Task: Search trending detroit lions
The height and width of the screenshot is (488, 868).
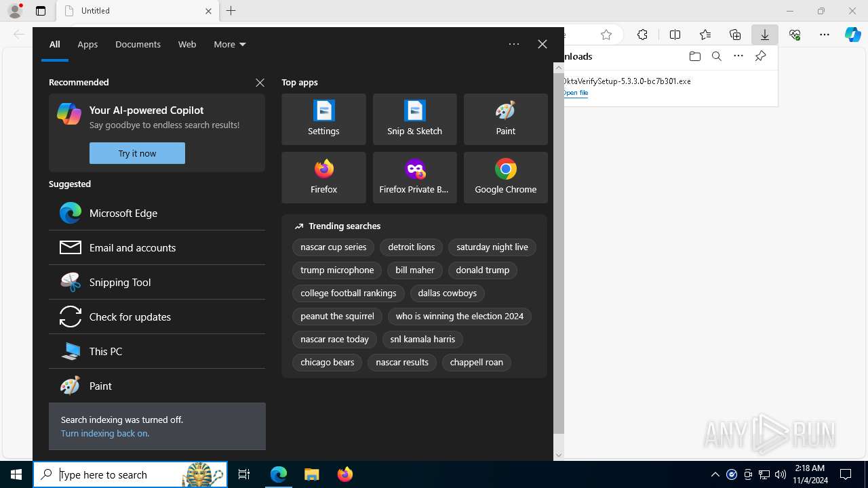Action: pos(411,247)
